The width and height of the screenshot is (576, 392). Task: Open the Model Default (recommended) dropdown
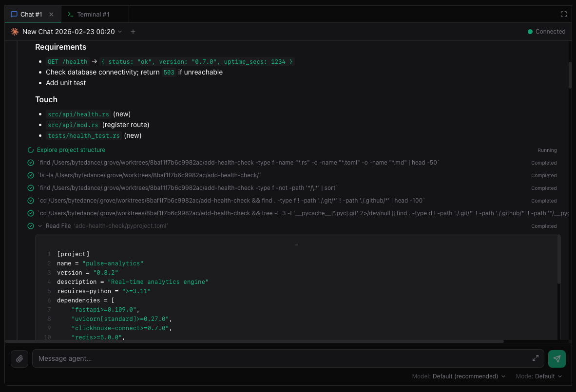[469, 376]
